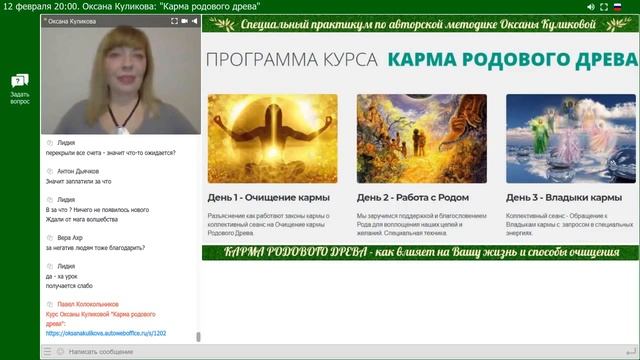Send the chat message with enter arrow
Screen dimensions: 640x360
tap(631, 351)
